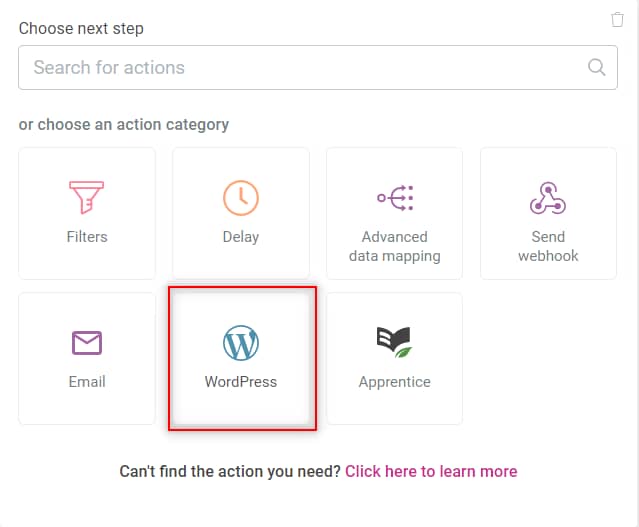
Task: Choose the Email label text
Action: [x=87, y=382]
